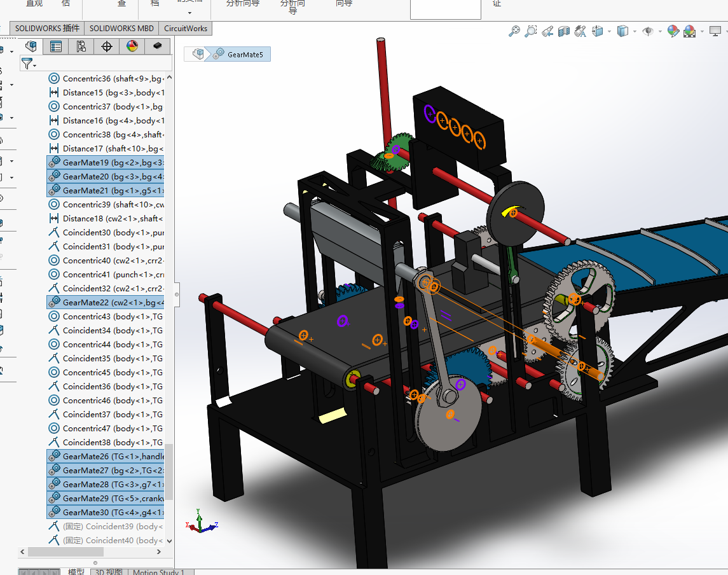Open the DisplayManager color-ball tab
The height and width of the screenshot is (575, 728).
tap(132, 46)
